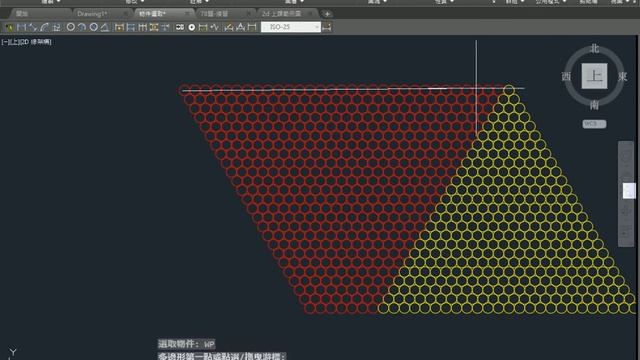Select the Dimension Space tool
Viewport: 640px width, 360px height.
coord(154,27)
